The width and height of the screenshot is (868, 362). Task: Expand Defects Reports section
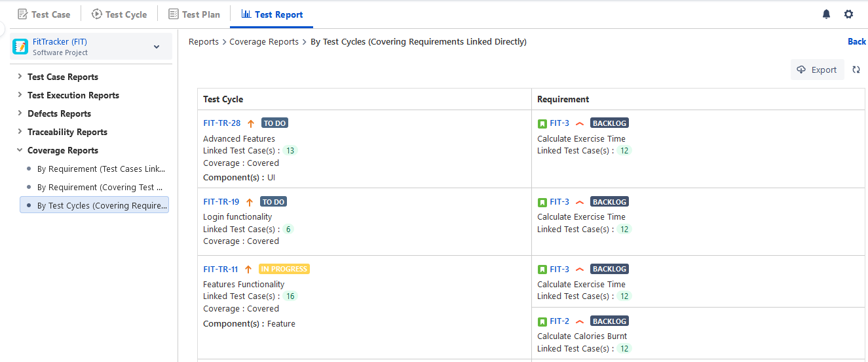(20, 113)
